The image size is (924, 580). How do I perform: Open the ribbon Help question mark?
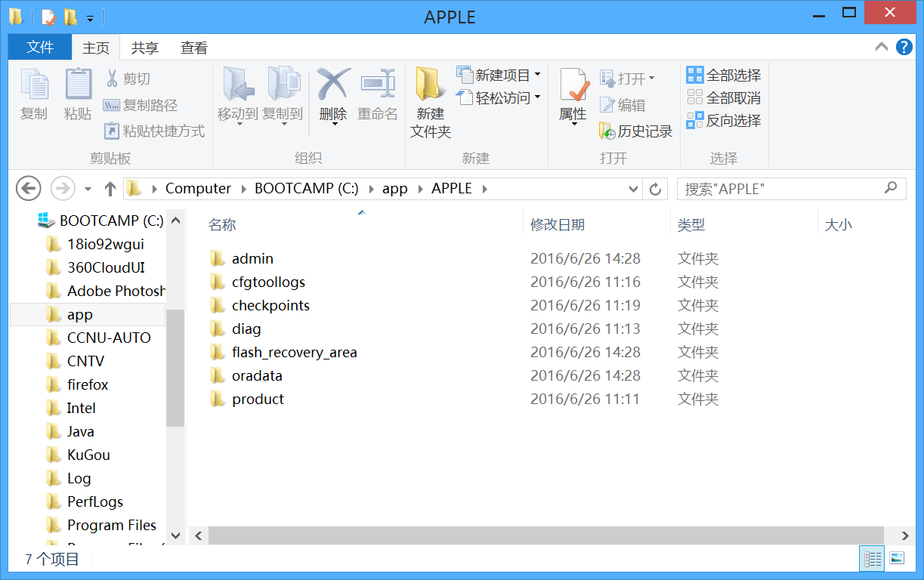tap(904, 47)
